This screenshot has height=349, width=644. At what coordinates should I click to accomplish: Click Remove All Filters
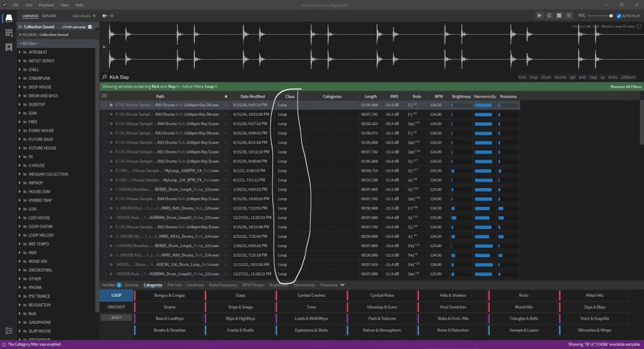pyautogui.click(x=626, y=87)
